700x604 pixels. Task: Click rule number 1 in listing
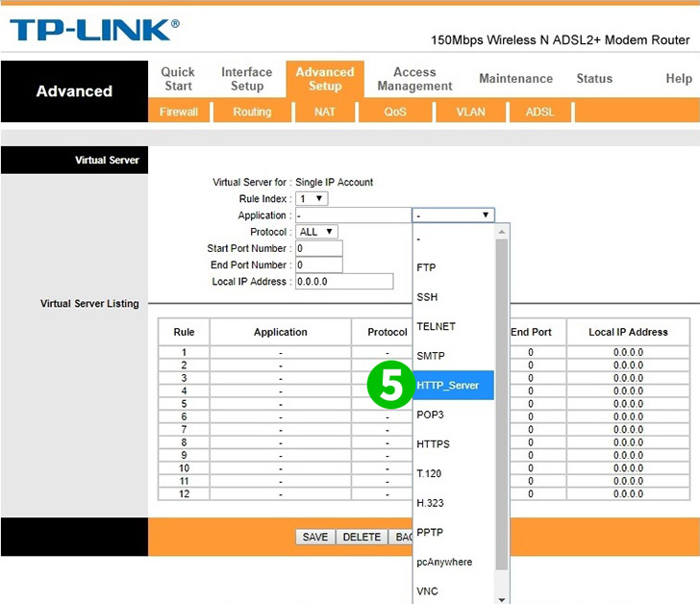[184, 352]
